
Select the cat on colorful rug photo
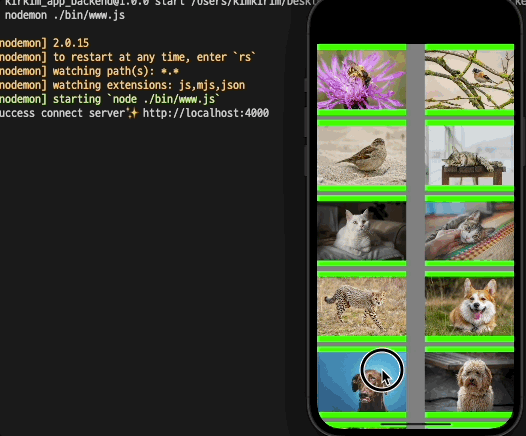pos(469,231)
